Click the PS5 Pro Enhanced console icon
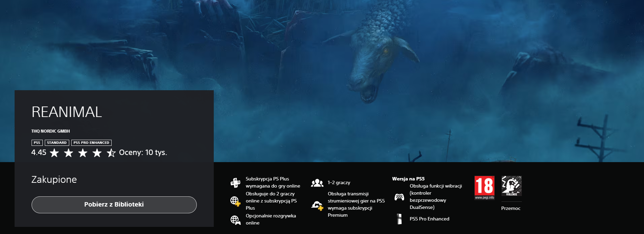 pos(399,219)
